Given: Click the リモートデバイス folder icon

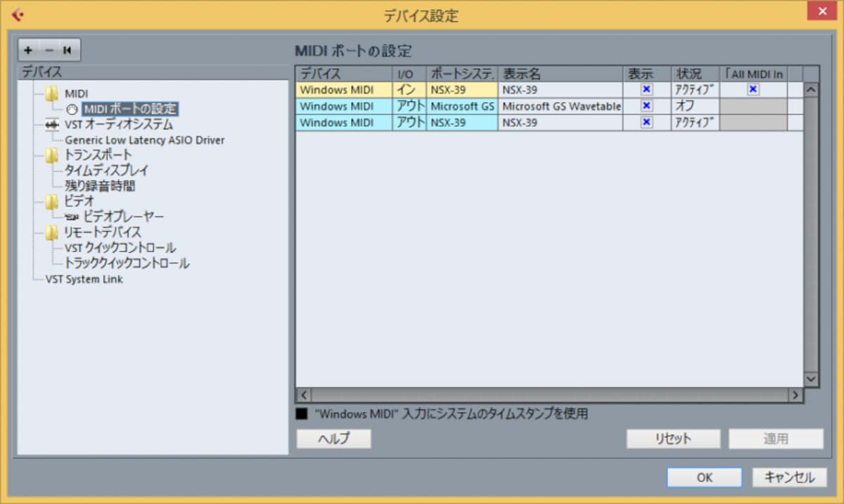Looking at the screenshot, I should 52,232.
